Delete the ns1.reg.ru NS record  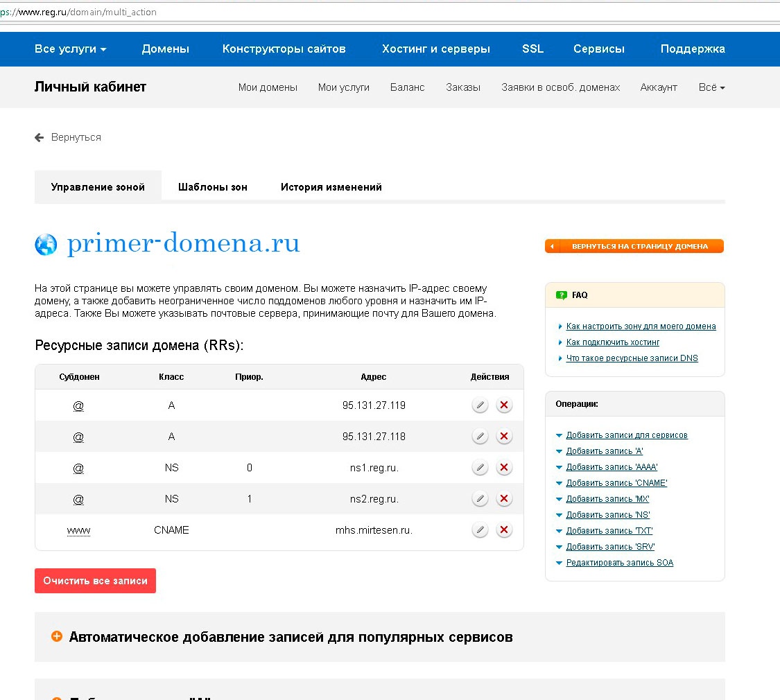[x=504, y=468]
